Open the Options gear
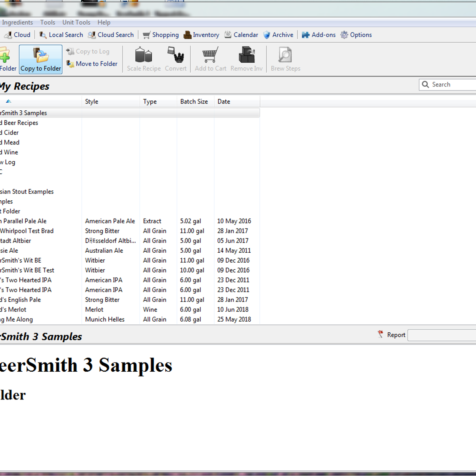476x476 pixels. tap(344, 35)
